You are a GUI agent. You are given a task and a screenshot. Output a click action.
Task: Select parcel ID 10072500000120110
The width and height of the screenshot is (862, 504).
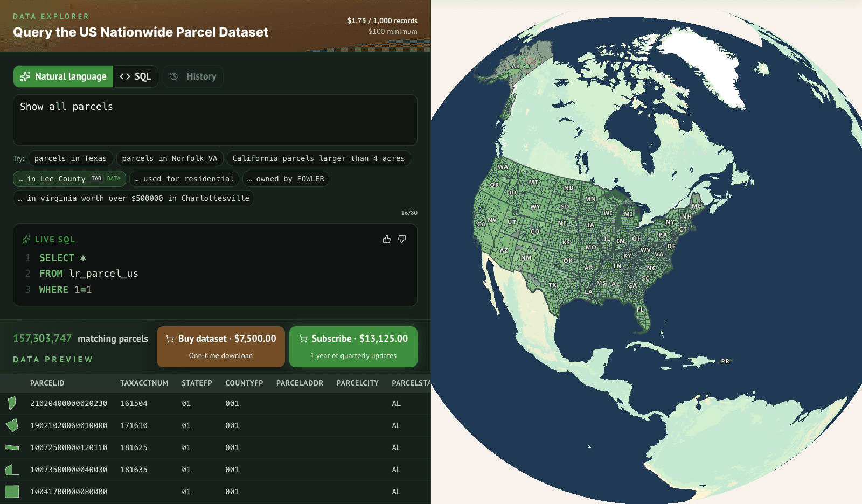coord(69,447)
